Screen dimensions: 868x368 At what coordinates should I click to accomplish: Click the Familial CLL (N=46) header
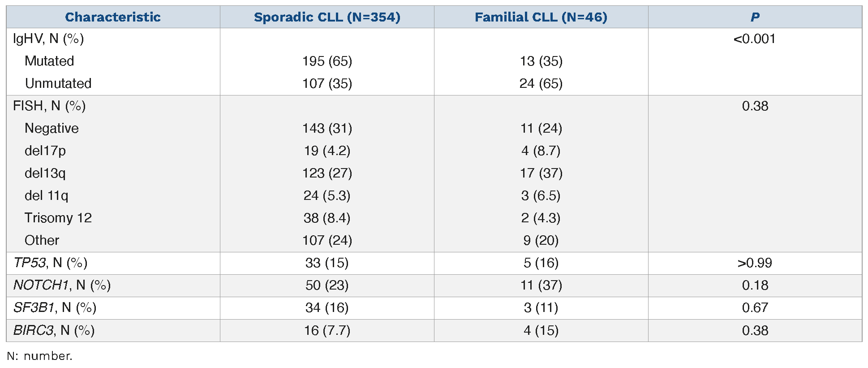(541, 17)
